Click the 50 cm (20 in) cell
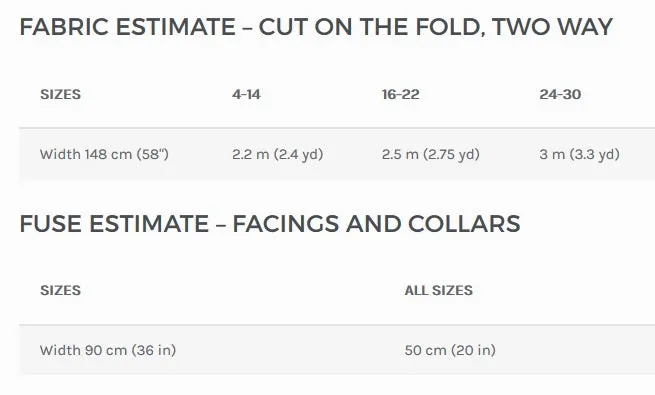Viewport: 655px width, 395px height. click(450, 350)
